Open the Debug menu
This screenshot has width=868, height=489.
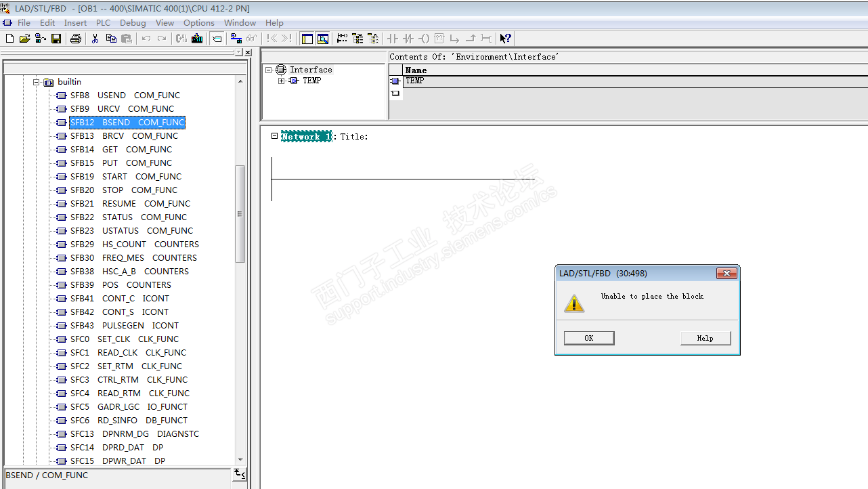[x=133, y=23]
